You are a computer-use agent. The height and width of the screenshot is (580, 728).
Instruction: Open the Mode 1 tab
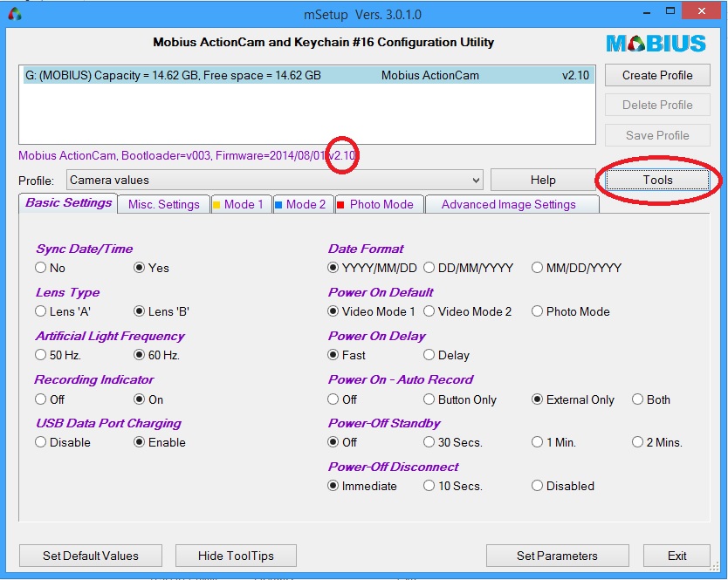click(x=237, y=204)
